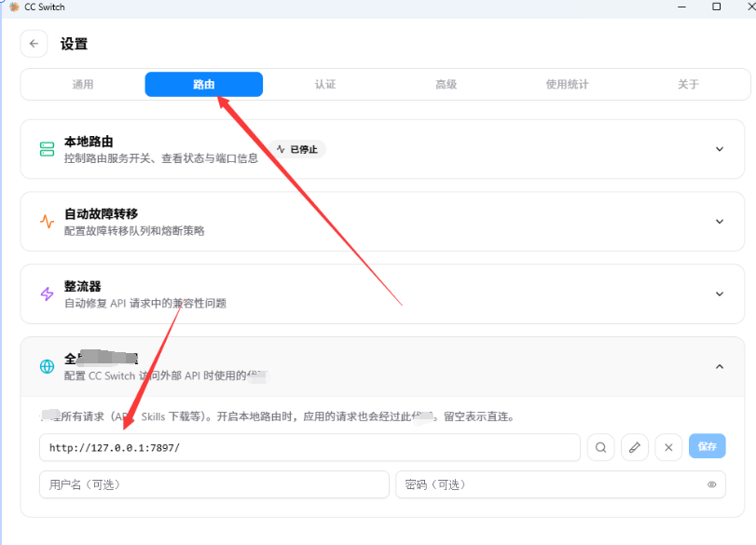Image resolution: width=756 pixels, height=545 pixels.
Task: Scan for proxy with magnifier icon
Action: pyautogui.click(x=600, y=448)
